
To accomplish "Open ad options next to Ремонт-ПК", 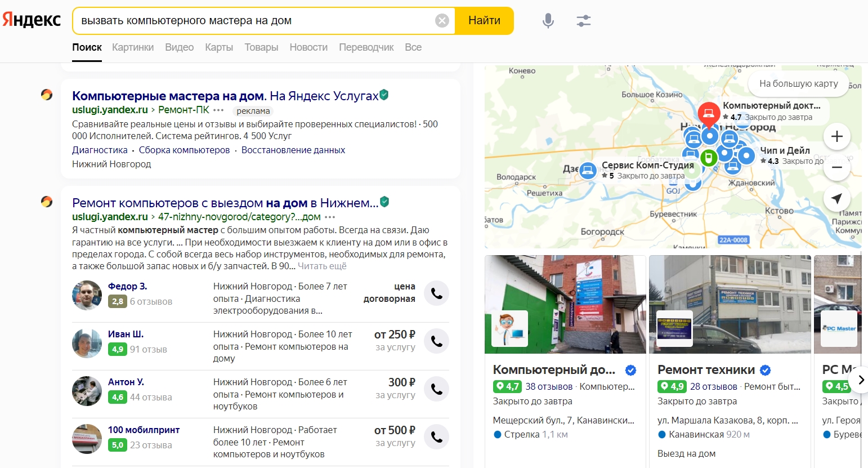I will 219,110.
